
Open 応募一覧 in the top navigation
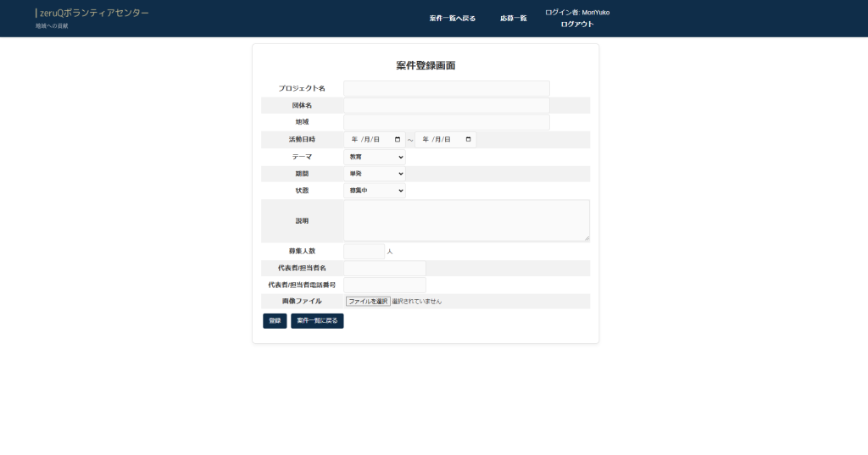coord(513,18)
